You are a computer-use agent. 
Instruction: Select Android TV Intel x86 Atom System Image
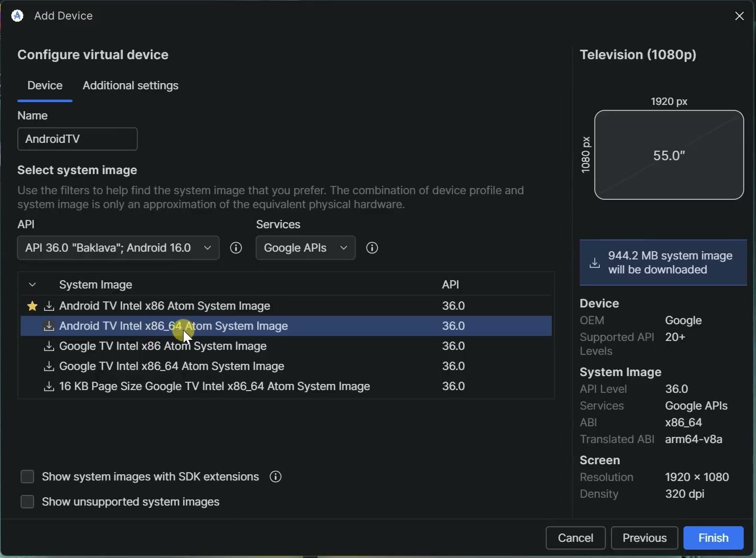tap(286, 306)
